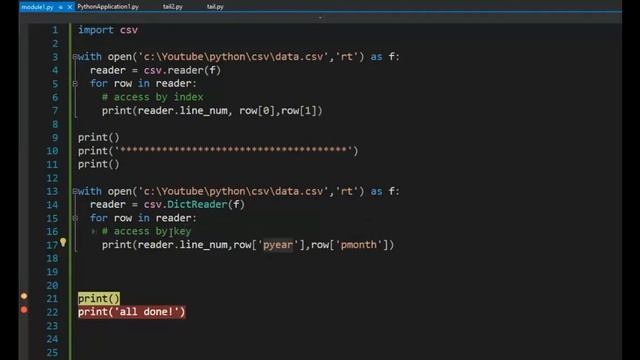Open the lightbulb quick actions on line 17
This screenshot has width=640, height=360.
click(x=63, y=242)
